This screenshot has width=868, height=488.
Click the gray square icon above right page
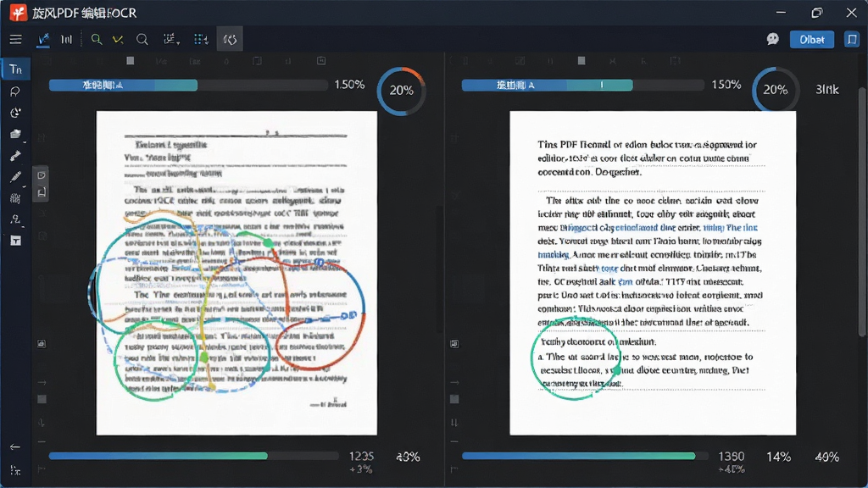pos(581,61)
